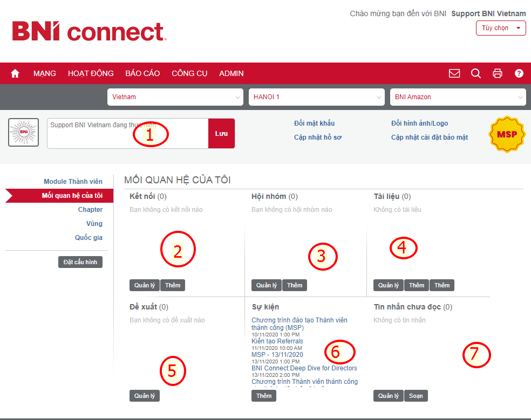Switch to the Chapter sidebar item
This screenshot has width=531, height=420.
click(90, 210)
